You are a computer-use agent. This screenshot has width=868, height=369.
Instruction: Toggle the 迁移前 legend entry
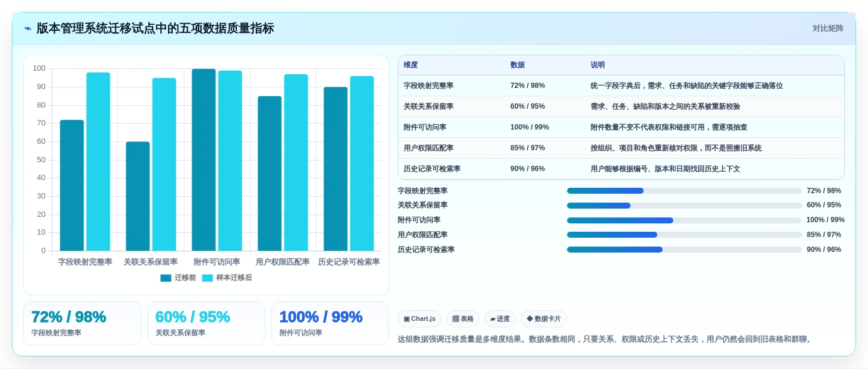(x=178, y=277)
